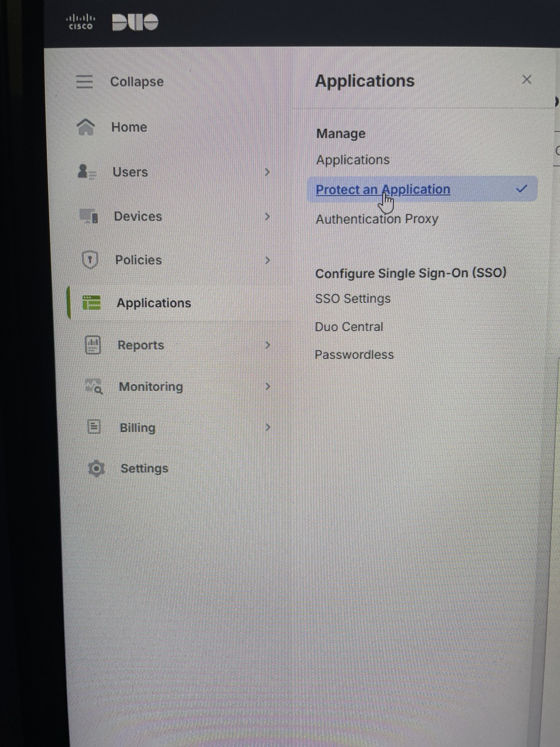The image size is (560, 747).
Task: Open the Devices menu item
Action: [138, 216]
